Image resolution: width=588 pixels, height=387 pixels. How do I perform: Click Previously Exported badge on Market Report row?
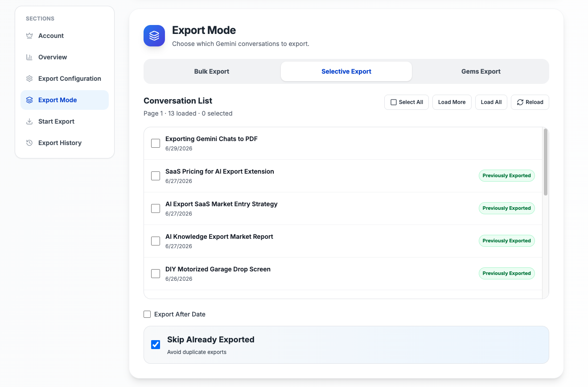[507, 241]
